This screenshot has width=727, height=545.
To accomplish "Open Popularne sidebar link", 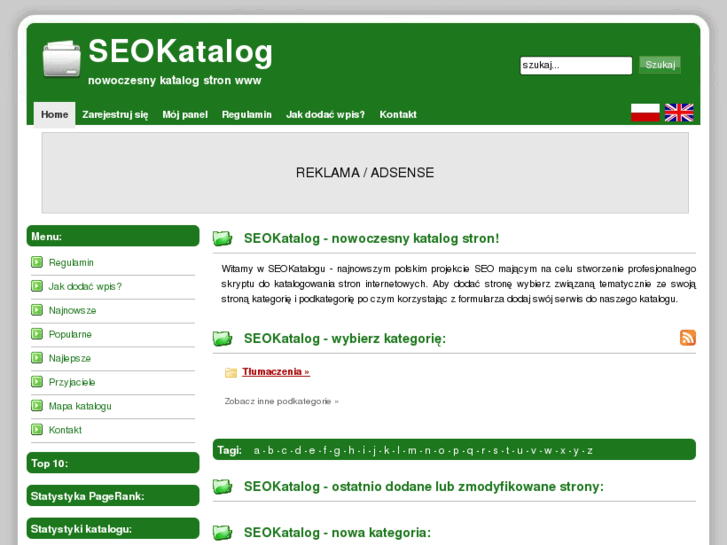I will tap(70, 334).
